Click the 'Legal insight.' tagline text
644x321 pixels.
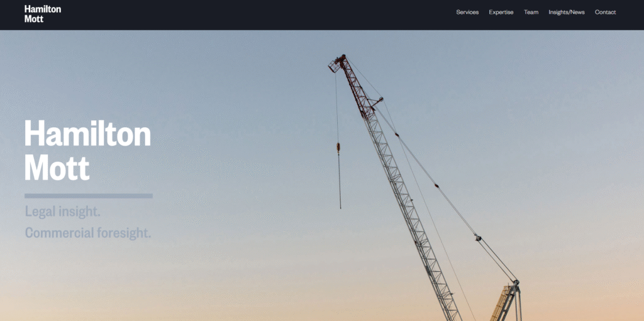(63, 211)
